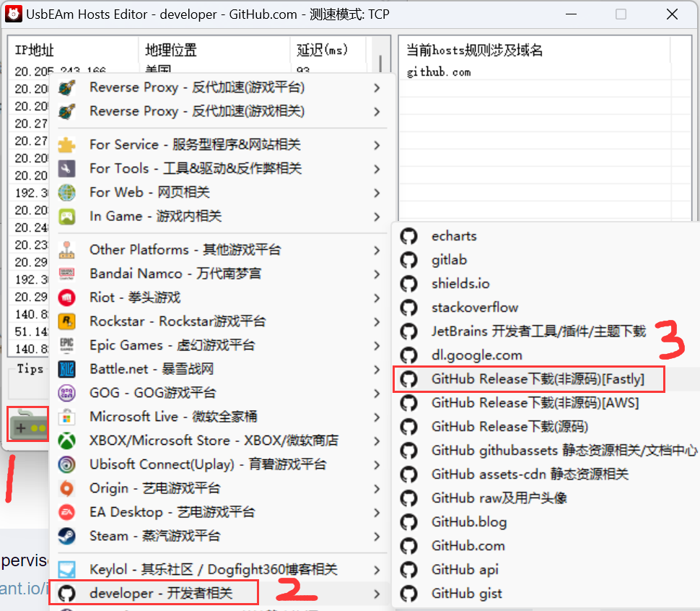The height and width of the screenshot is (611, 700).
Task: Select the dl.google.com rule
Action: [546, 355]
